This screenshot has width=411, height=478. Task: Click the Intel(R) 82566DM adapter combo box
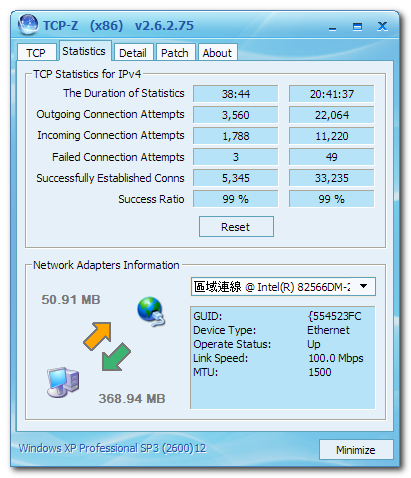[x=283, y=286]
